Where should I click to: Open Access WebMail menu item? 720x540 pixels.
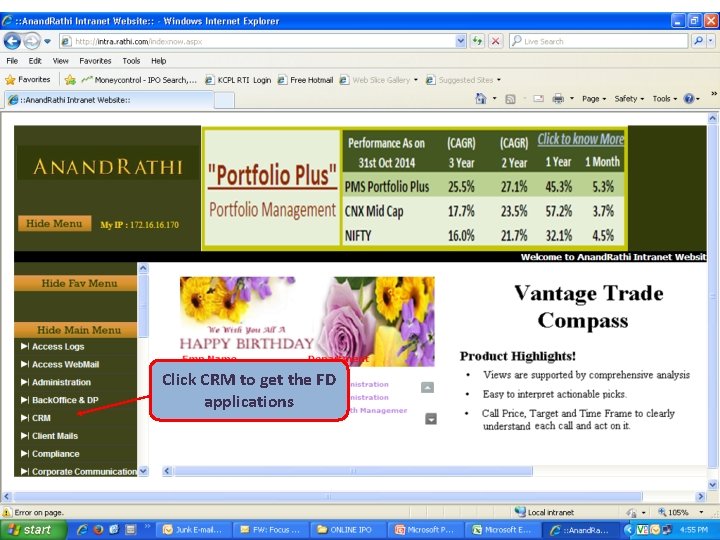coord(60,365)
